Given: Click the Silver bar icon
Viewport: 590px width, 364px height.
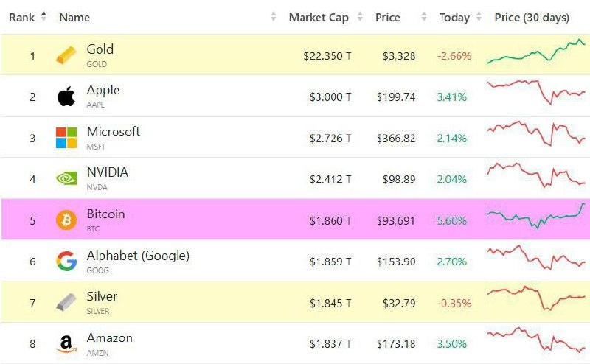Looking at the screenshot, I should 66,302.
